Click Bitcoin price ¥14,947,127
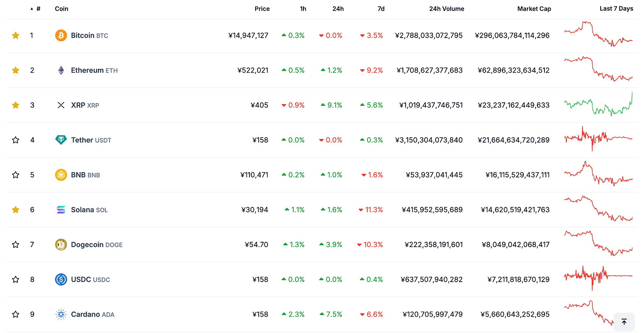The width and height of the screenshot is (644, 333). (248, 35)
